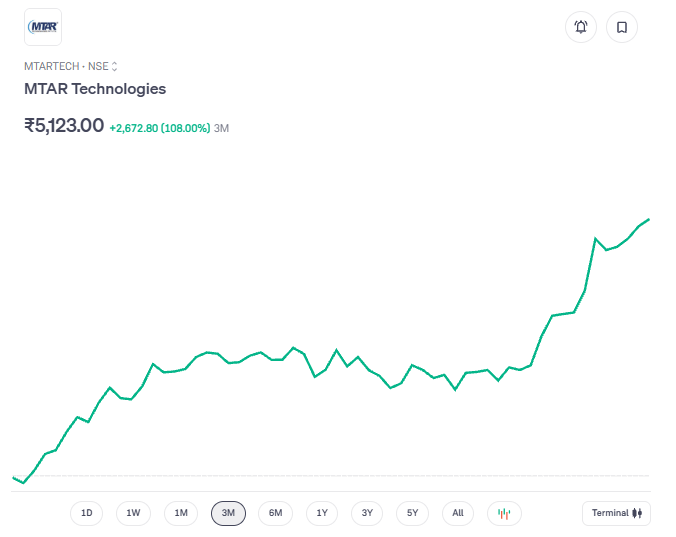The width and height of the screenshot is (676, 537).
Task: Click the green price line's peak
Action: (649, 219)
